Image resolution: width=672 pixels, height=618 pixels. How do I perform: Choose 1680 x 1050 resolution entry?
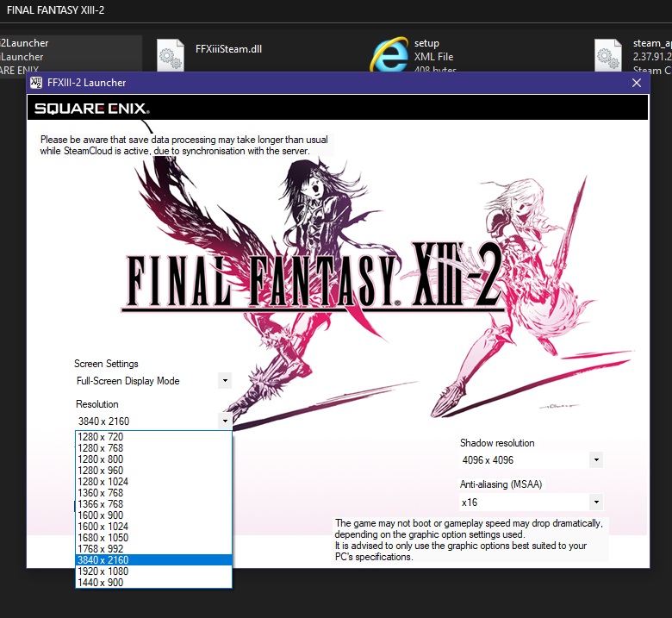pos(153,537)
